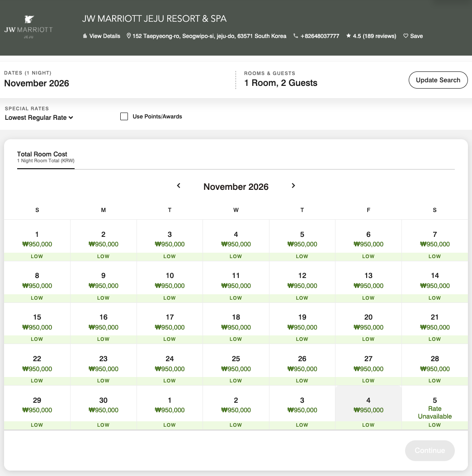Select the highlighted Friday the 4th cell
Viewport: 472px width, 476px height.
coord(368,408)
